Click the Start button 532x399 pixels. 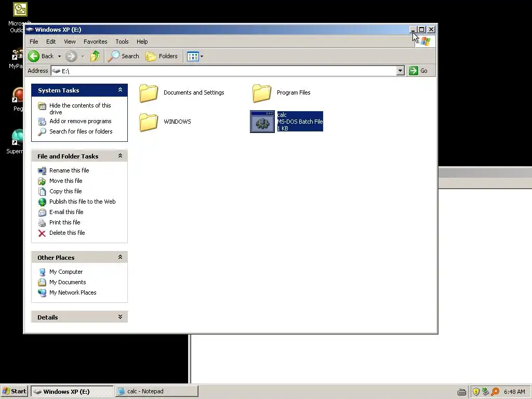14,391
